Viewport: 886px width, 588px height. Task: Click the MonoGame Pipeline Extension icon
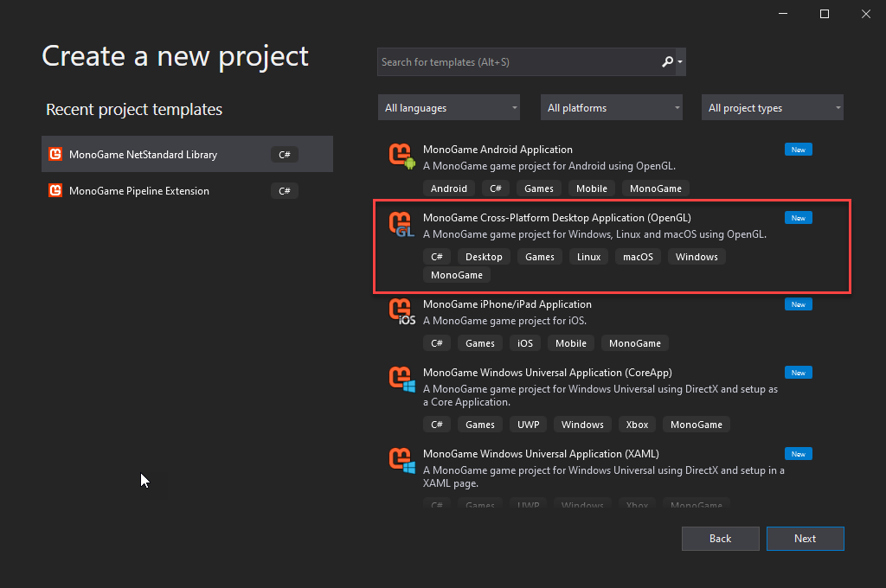tap(56, 191)
